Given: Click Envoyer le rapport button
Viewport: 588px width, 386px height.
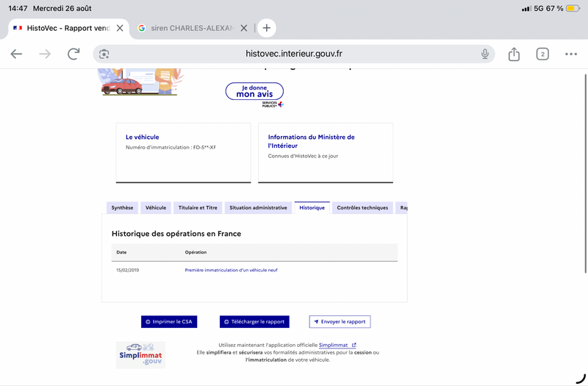Looking at the screenshot, I should (340, 322).
